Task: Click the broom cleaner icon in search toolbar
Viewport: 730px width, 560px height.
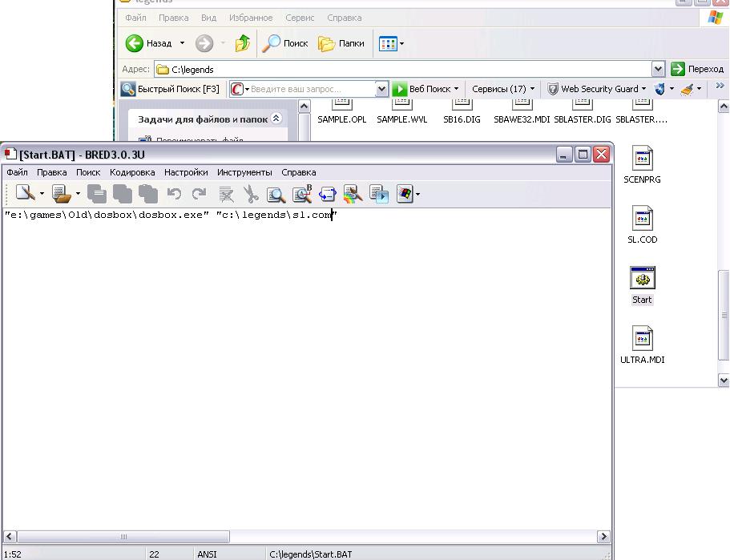Action: pos(688,89)
